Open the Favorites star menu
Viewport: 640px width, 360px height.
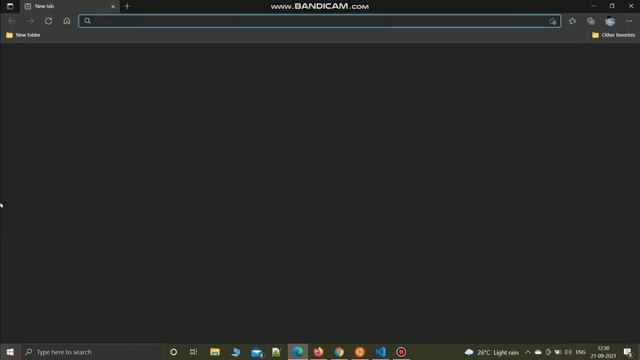point(572,21)
